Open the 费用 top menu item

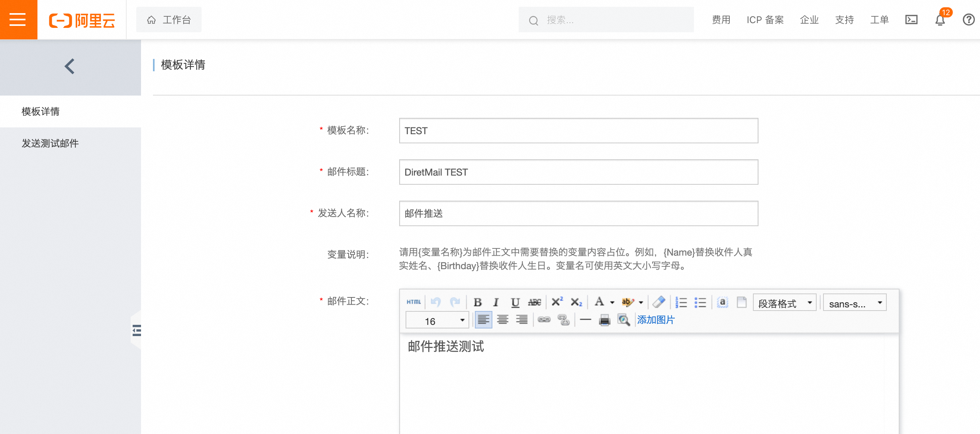point(721,20)
